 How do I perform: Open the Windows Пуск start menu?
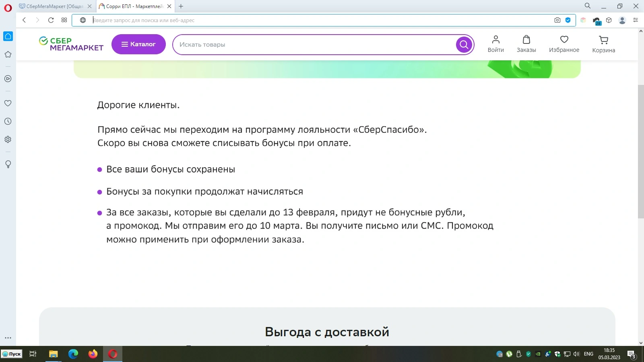pos(12,354)
